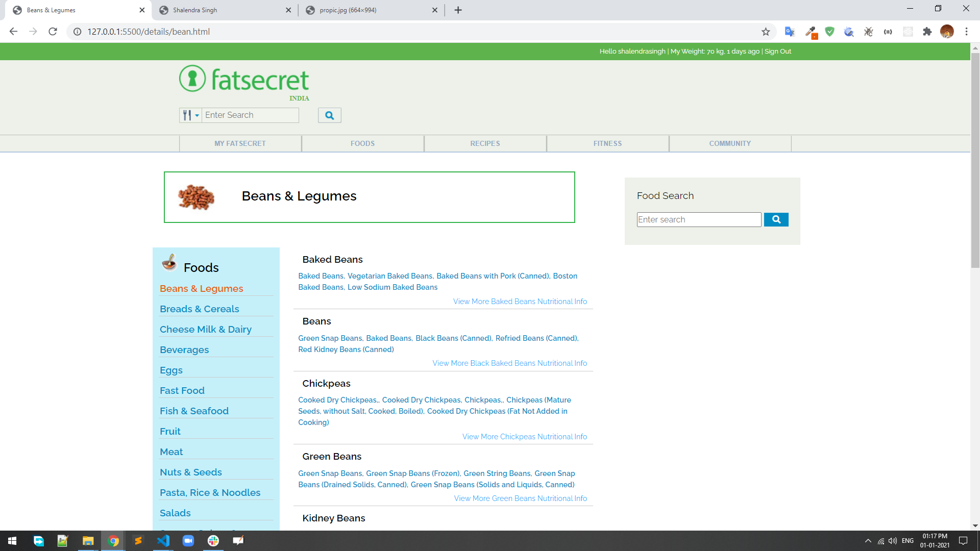Click the Chrome profile avatar

pos(947,32)
